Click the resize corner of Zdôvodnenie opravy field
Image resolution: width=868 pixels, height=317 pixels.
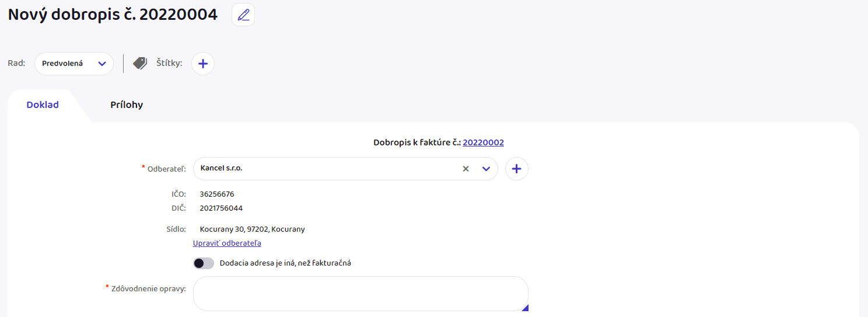click(x=524, y=308)
